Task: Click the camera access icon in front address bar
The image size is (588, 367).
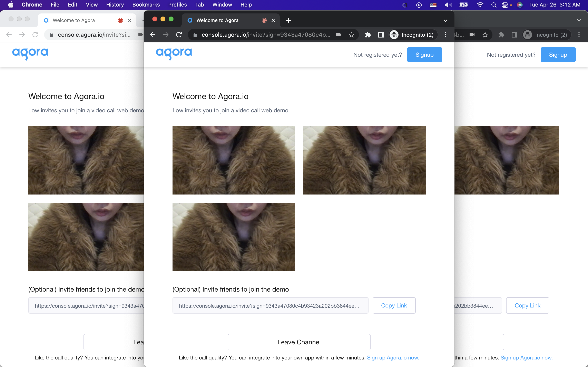Action: [x=339, y=35]
